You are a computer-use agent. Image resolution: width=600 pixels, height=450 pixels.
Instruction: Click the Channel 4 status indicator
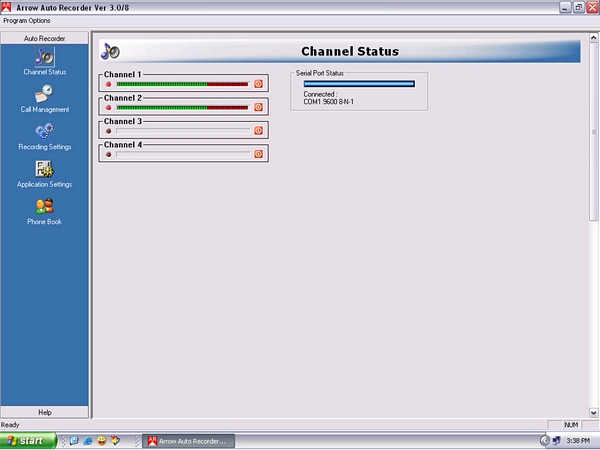click(x=109, y=154)
